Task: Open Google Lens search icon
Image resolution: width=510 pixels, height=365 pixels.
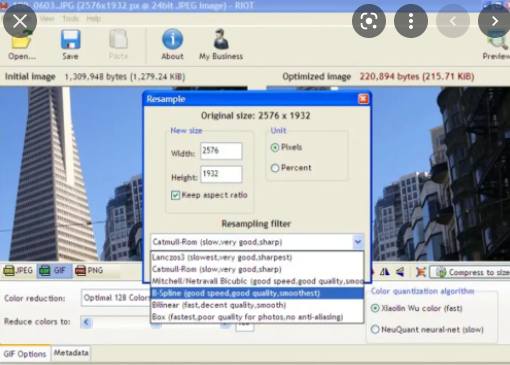Action: tap(369, 21)
